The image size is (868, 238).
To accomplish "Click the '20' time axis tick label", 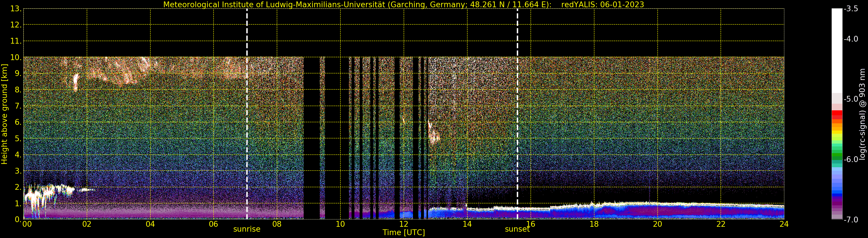I will (657, 224).
